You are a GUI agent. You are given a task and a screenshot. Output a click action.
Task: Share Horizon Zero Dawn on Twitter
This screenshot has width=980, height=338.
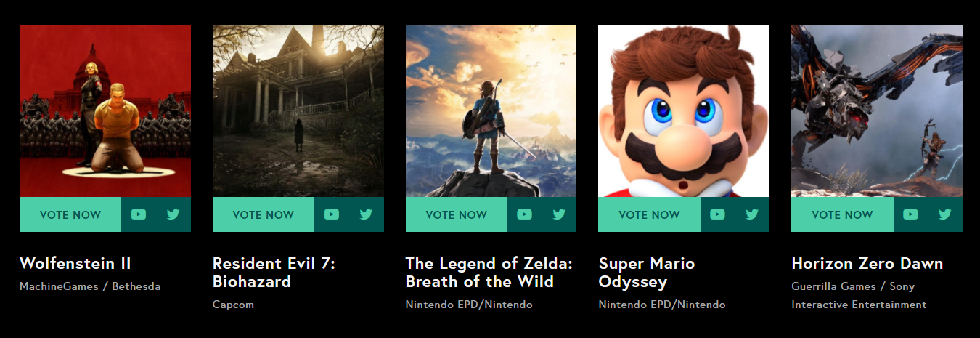pyautogui.click(x=944, y=214)
